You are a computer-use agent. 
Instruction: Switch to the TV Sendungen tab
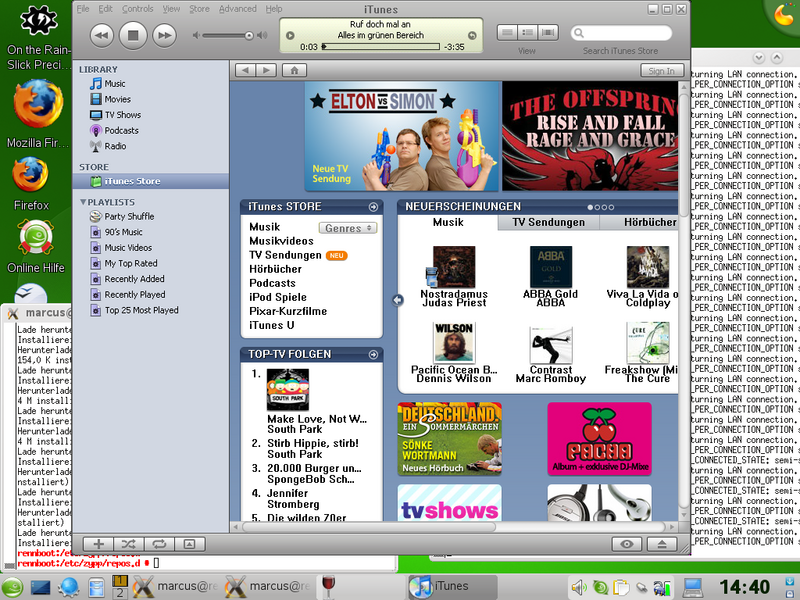tap(548, 222)
